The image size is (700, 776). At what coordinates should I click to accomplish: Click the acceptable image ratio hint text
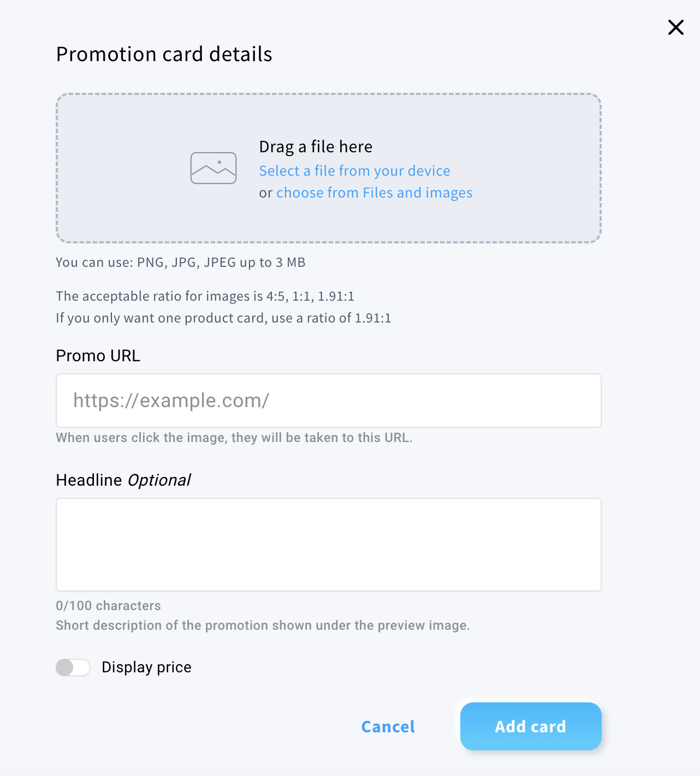click(x=205, y=296)
